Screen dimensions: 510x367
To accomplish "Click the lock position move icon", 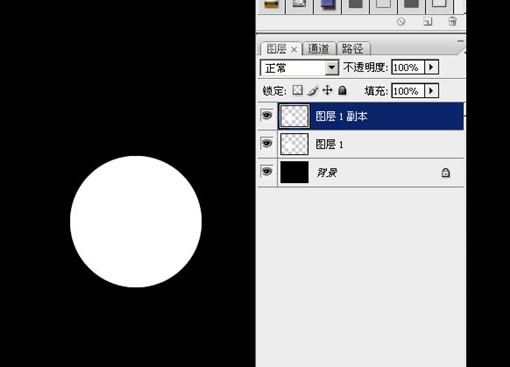I will 328,90.
